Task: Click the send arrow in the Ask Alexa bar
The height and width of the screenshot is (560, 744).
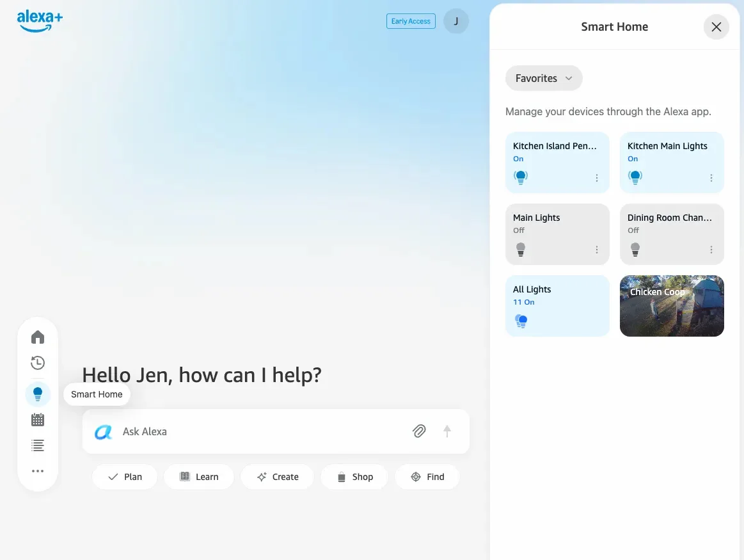Action: pos(447,431)
